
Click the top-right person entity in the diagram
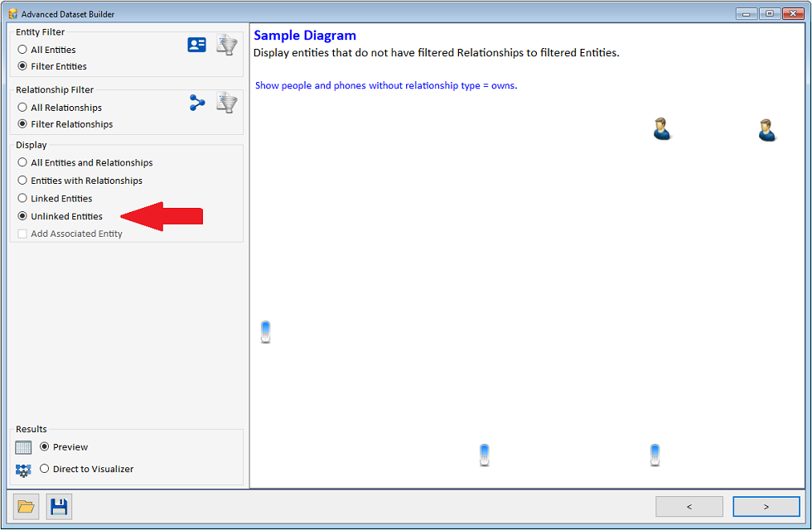766,129
